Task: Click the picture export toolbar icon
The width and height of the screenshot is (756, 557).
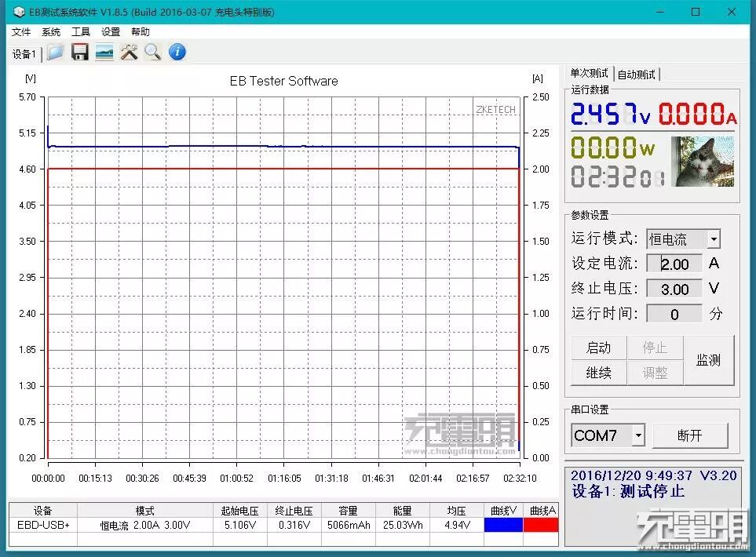Action: pos(104,52)
